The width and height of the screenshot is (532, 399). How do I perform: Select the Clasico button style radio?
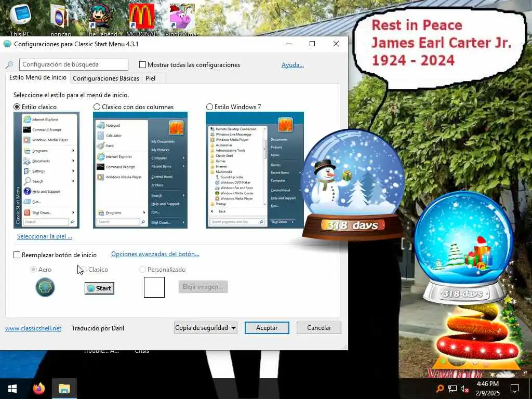coord(83,270)
